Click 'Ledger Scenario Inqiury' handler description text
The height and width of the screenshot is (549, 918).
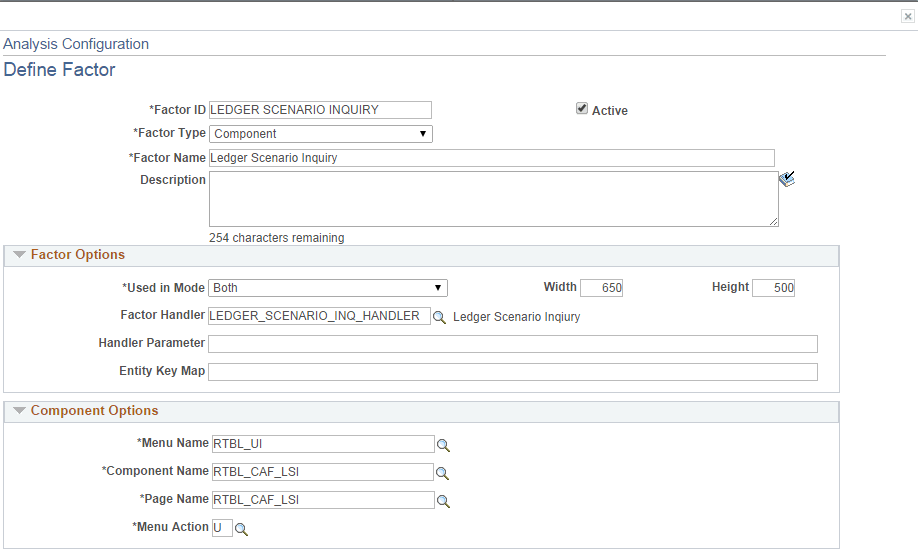(516, 317)
